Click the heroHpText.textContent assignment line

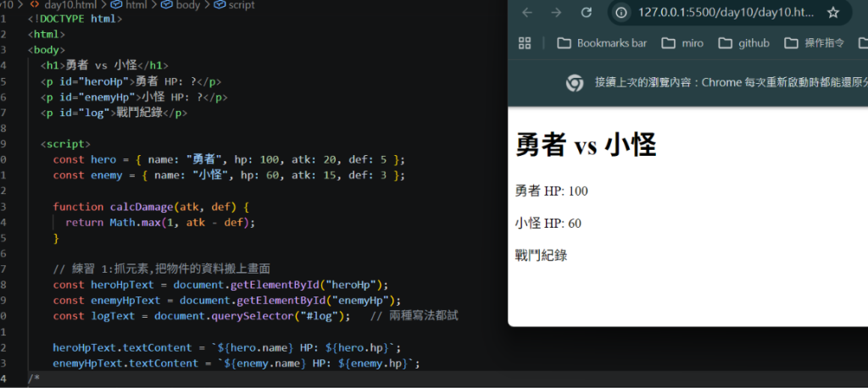226,347
